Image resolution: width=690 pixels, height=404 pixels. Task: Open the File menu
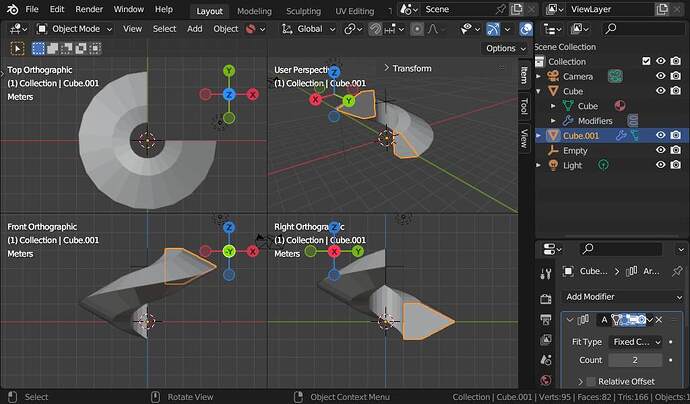tap(32, 9)
